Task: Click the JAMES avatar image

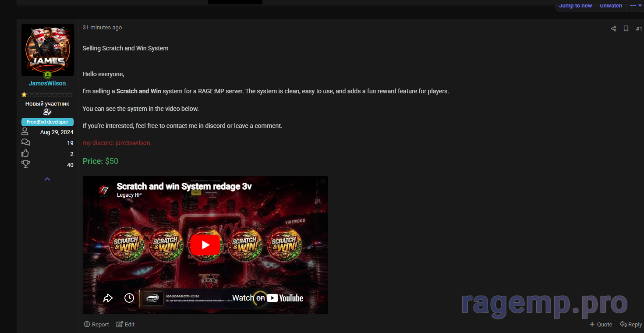Action: tap(47, 50)
